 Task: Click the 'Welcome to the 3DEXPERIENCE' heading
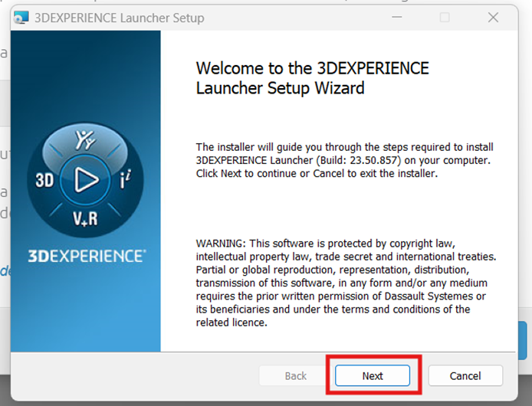point(313,68)
